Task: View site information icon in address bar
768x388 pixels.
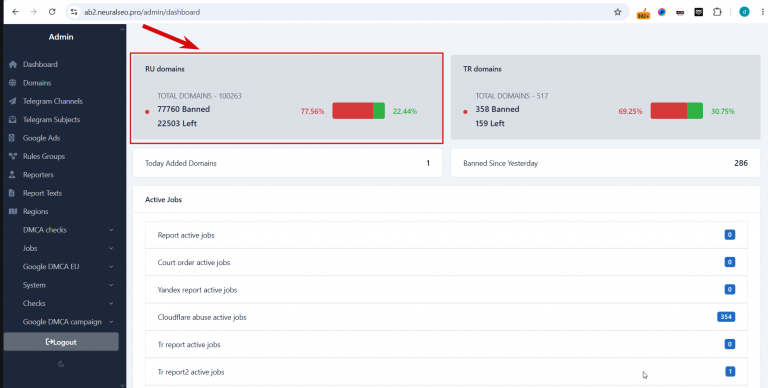Action: click(x=74, y=12)
